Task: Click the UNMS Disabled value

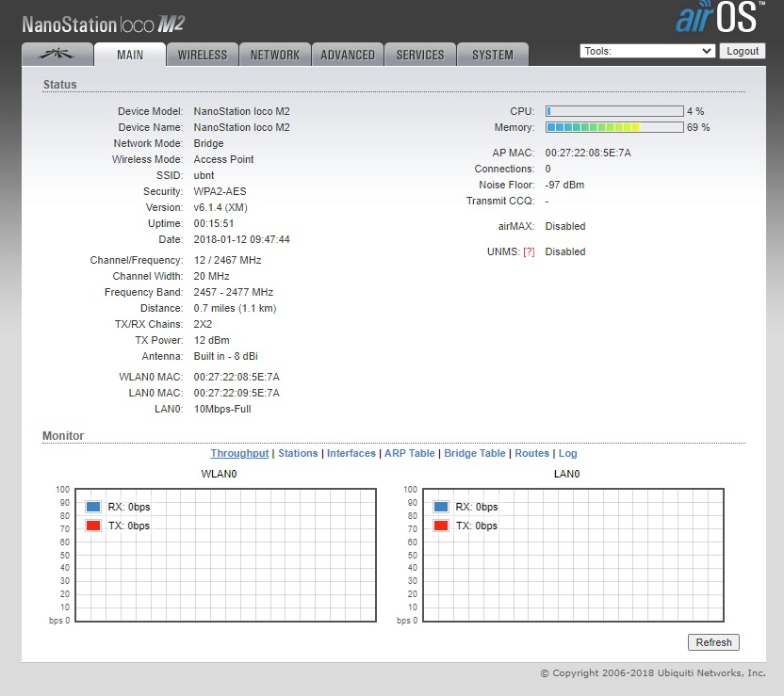Action: tap(565, 251)
